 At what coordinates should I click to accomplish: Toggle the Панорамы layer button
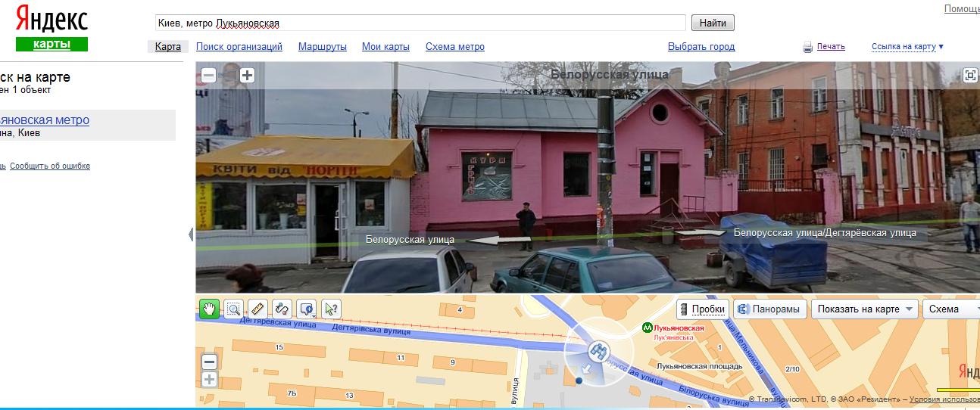[x=769, y=309]
